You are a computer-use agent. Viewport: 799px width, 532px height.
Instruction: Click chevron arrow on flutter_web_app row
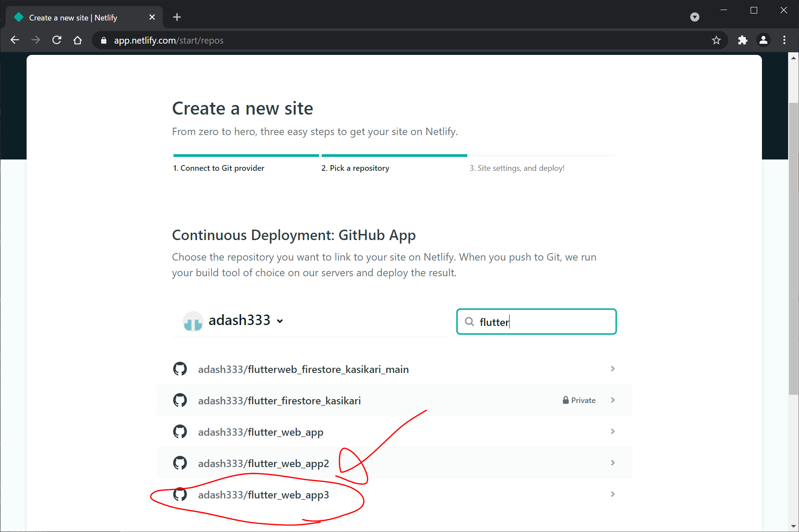point(613,431)
